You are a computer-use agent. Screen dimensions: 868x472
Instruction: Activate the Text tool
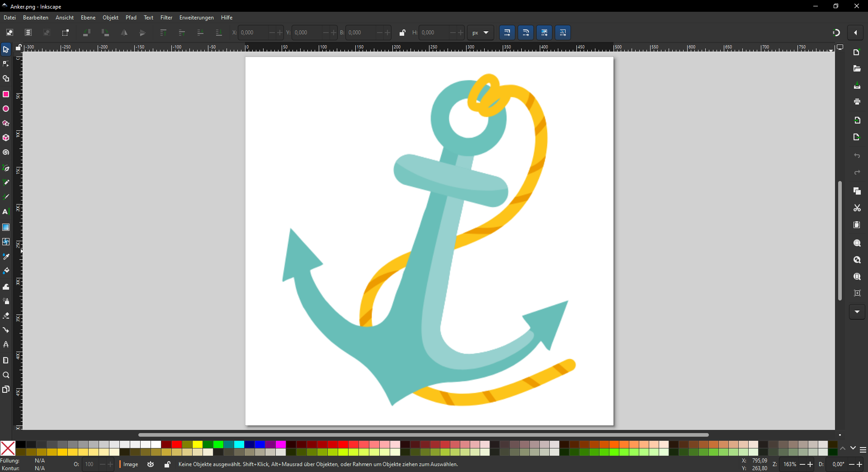(x=6, y=212)
